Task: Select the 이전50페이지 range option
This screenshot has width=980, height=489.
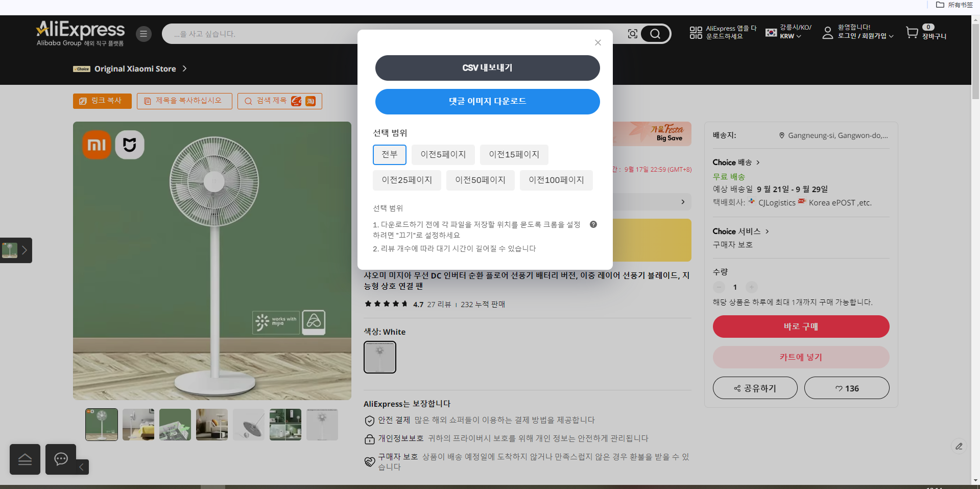Action: [480, 180]
